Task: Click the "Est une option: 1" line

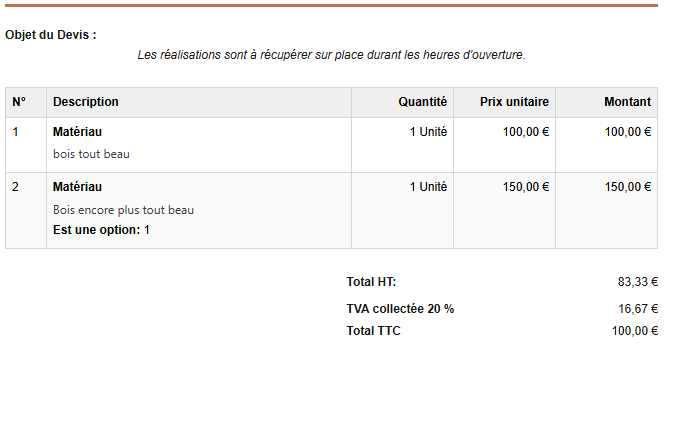Action: tap(101, 230)
